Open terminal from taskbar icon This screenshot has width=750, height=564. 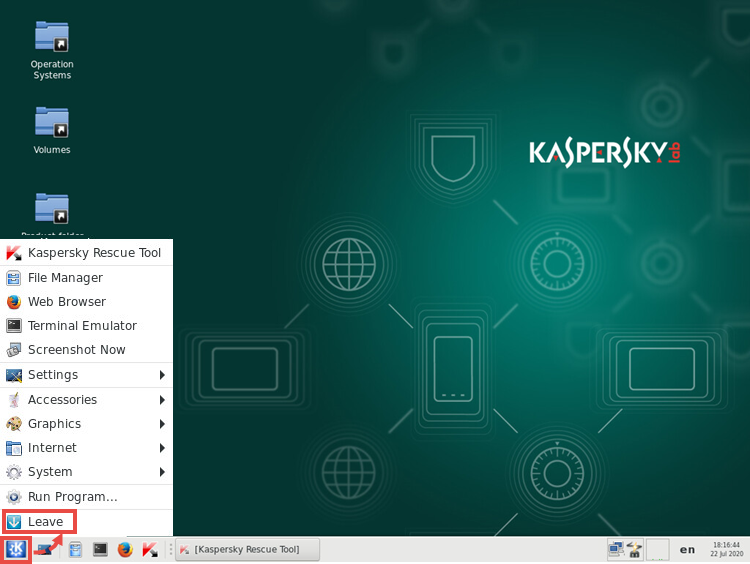pos(100,550)
